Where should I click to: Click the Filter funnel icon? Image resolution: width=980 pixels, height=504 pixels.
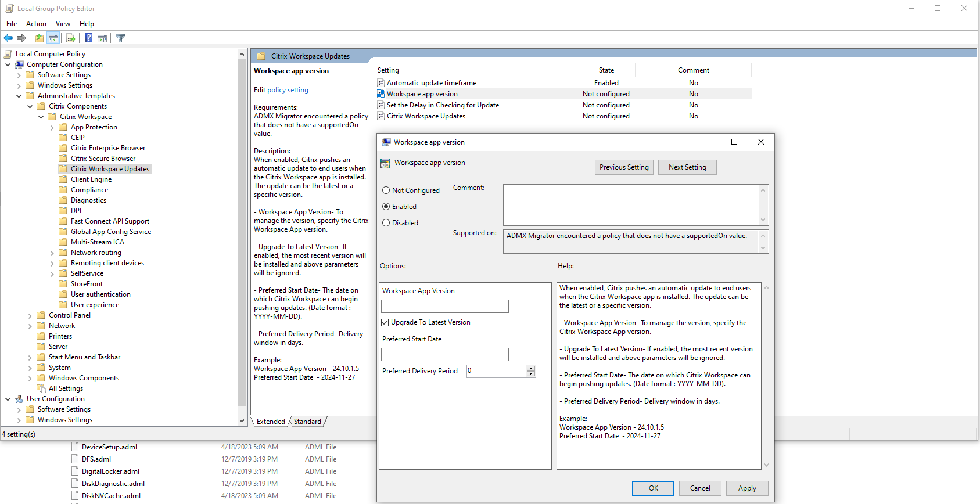pyautogui.click(x=121, y=38)
